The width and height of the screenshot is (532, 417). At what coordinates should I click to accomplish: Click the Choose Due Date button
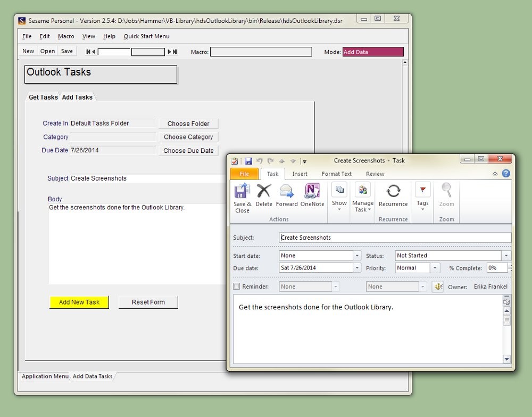pos(188,150)
